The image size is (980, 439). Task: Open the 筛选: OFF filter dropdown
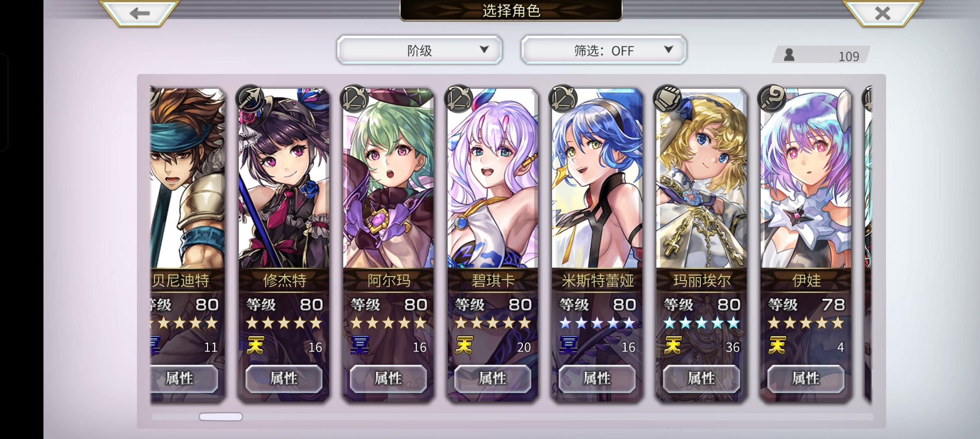pyautogui.click(x=604, y=50)
